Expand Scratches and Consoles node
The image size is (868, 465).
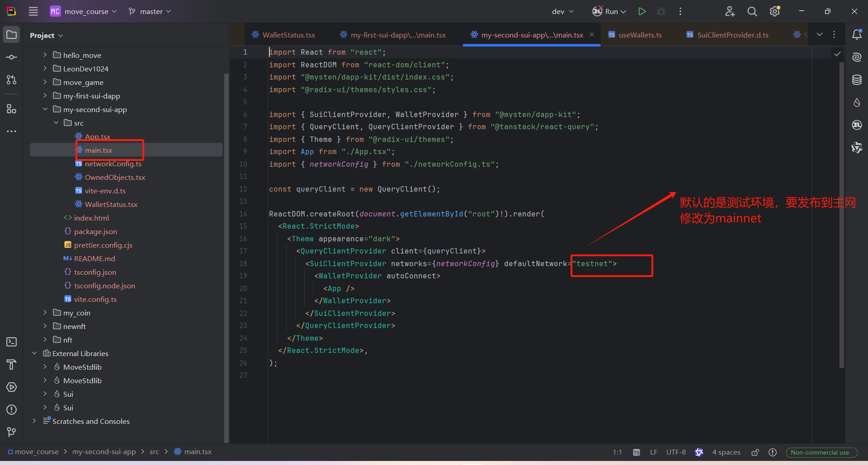point(34,421)
